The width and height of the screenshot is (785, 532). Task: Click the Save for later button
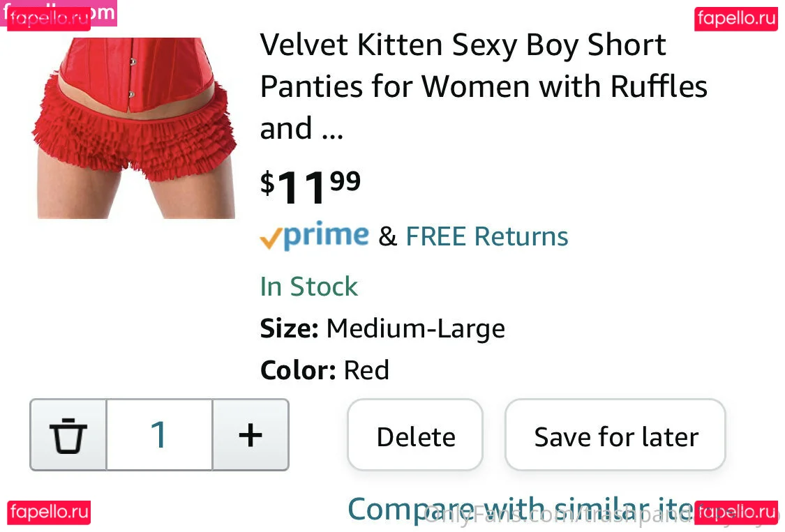click(x=615, y=436)
